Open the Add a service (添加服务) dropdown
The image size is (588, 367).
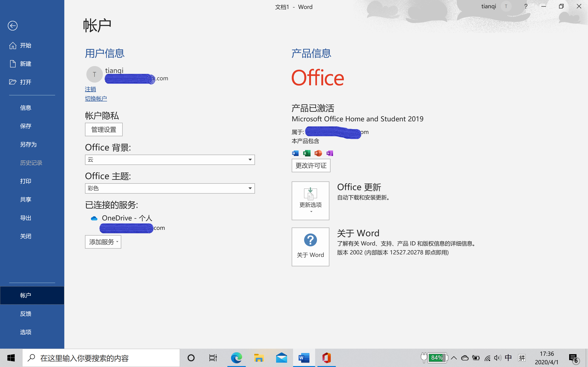[103, 242]
